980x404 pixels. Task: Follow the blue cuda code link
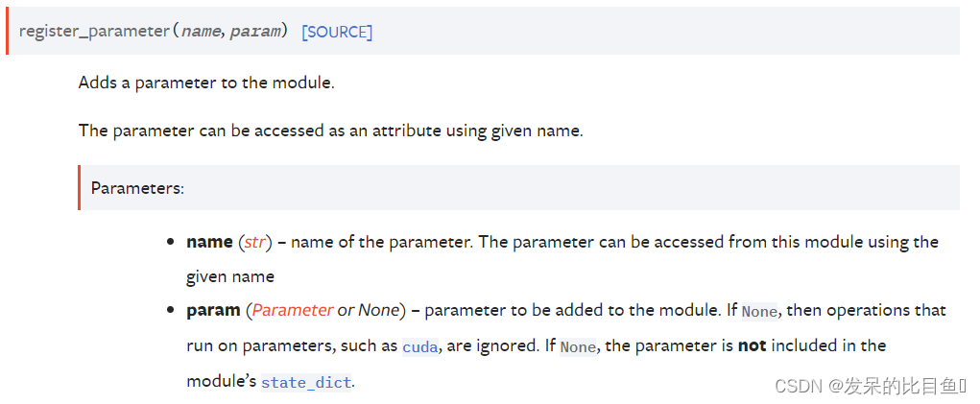tap(420, 346)
